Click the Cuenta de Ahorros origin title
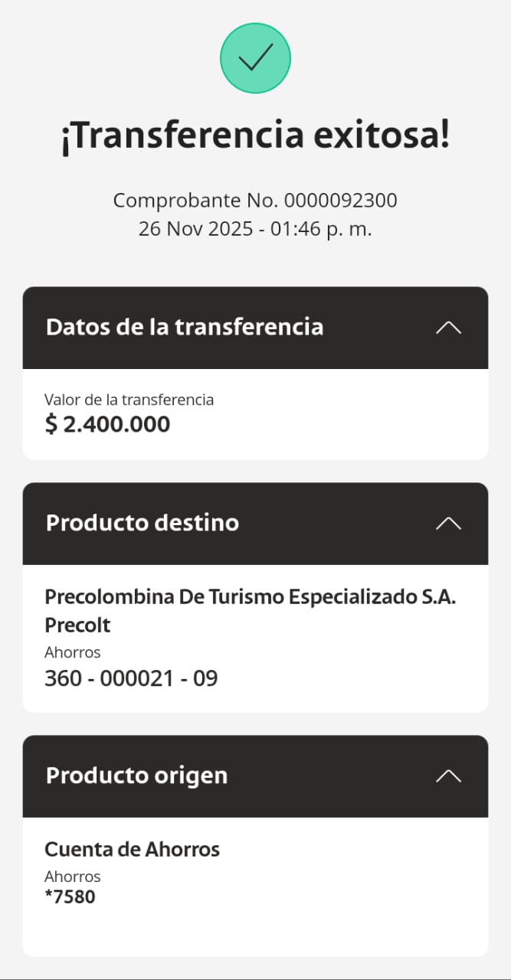 (132, 849)
